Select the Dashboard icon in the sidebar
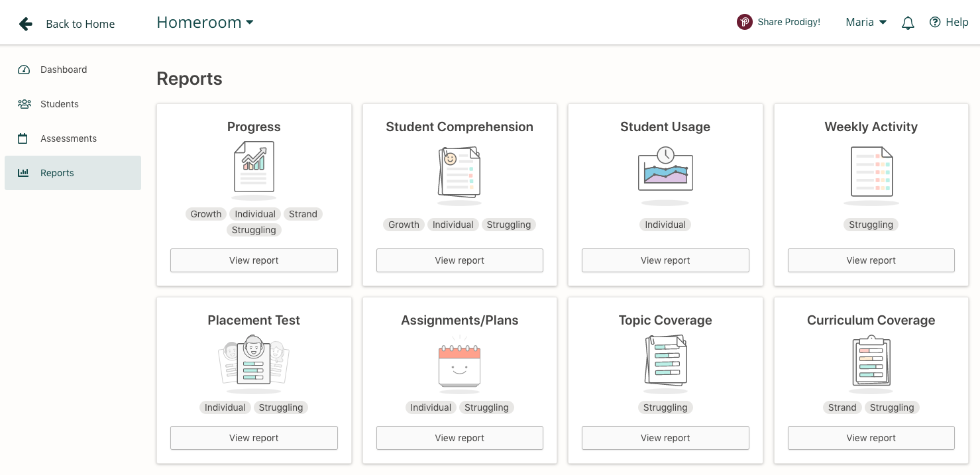Viewport: 980px width, 475px height. [24, 70]
